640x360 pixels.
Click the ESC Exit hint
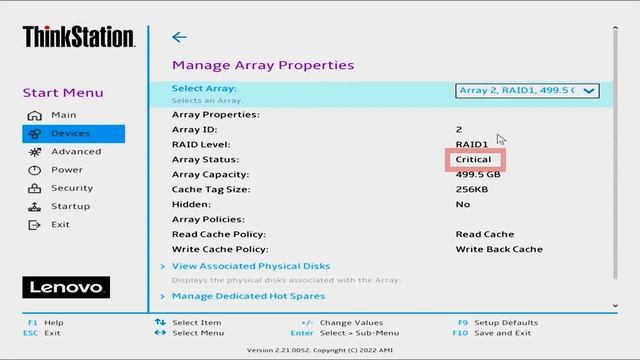coord(42,333)
